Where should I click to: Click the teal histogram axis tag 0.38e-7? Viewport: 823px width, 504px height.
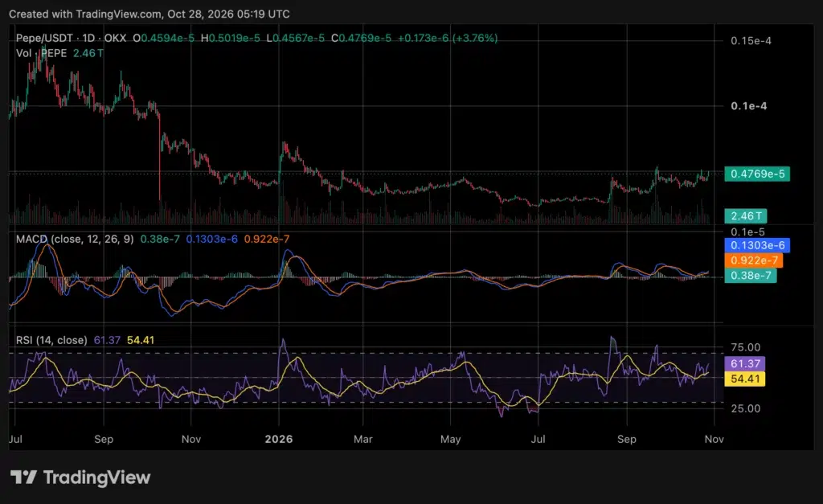[x=751, y=276]
